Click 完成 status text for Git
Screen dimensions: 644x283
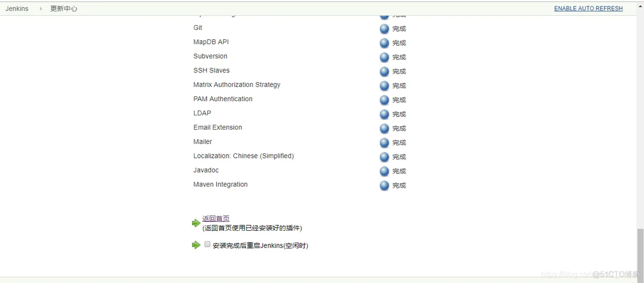click(399, 29)
